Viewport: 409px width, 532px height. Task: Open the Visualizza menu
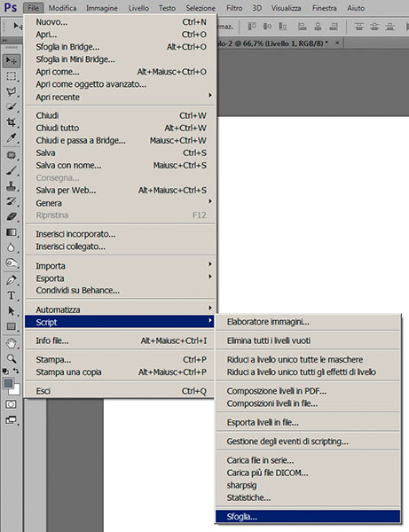[x=286, y=8]
